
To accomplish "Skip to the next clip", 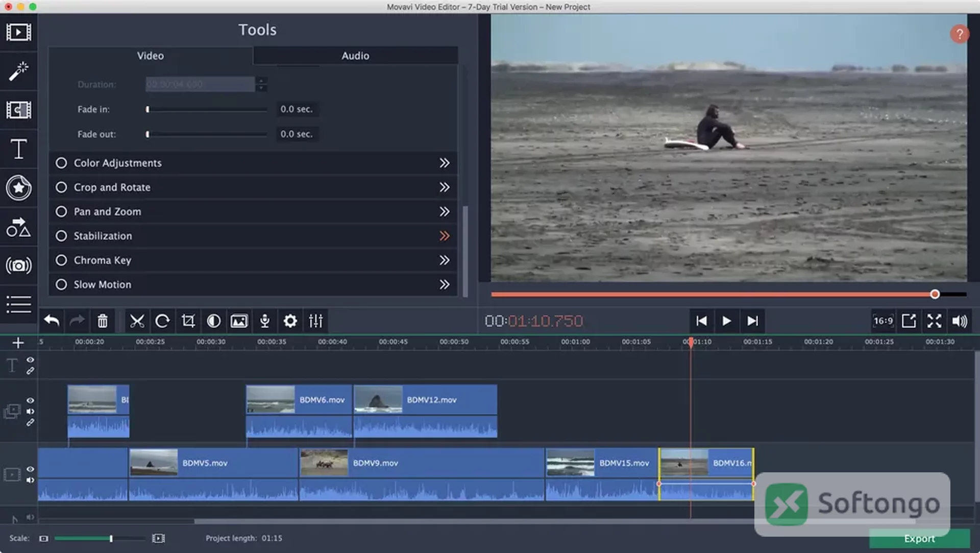I will (x=752, y=321).
